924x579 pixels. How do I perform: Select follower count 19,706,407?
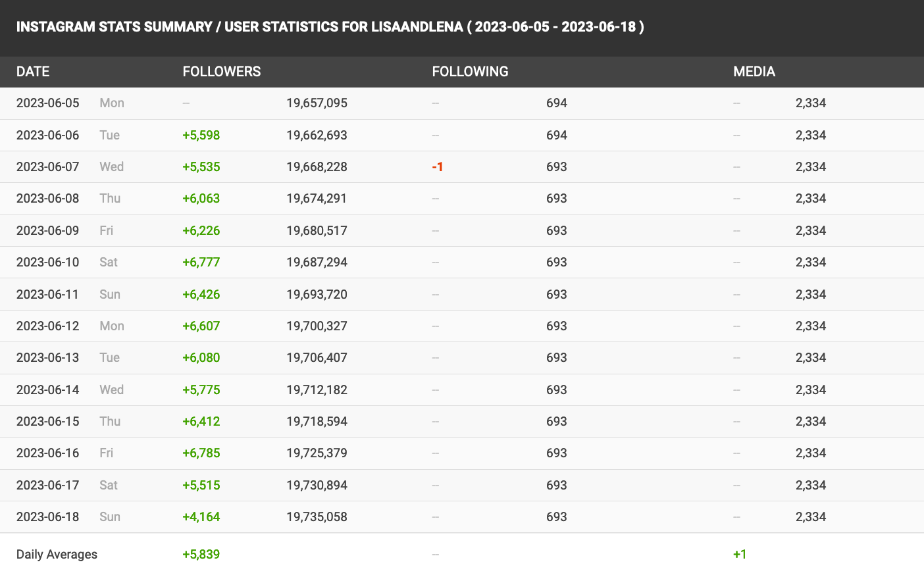[x=317, y=358]
